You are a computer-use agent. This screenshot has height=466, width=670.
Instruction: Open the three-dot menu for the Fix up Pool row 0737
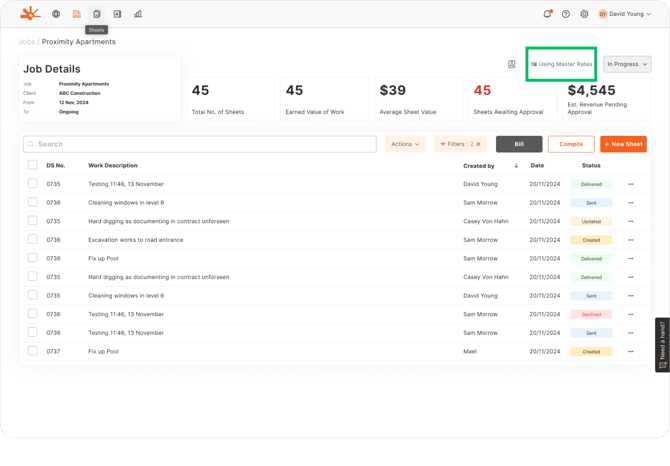[631, 352]
